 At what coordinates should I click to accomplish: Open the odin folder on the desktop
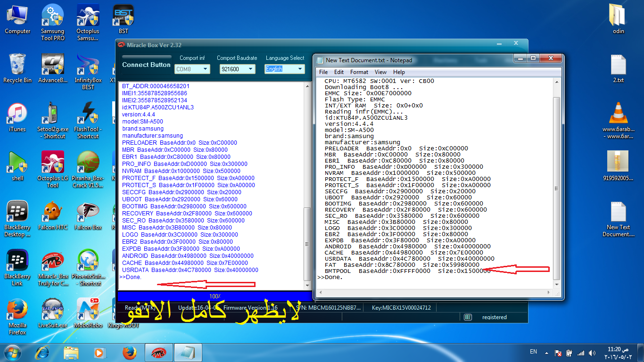pos(618,19)
